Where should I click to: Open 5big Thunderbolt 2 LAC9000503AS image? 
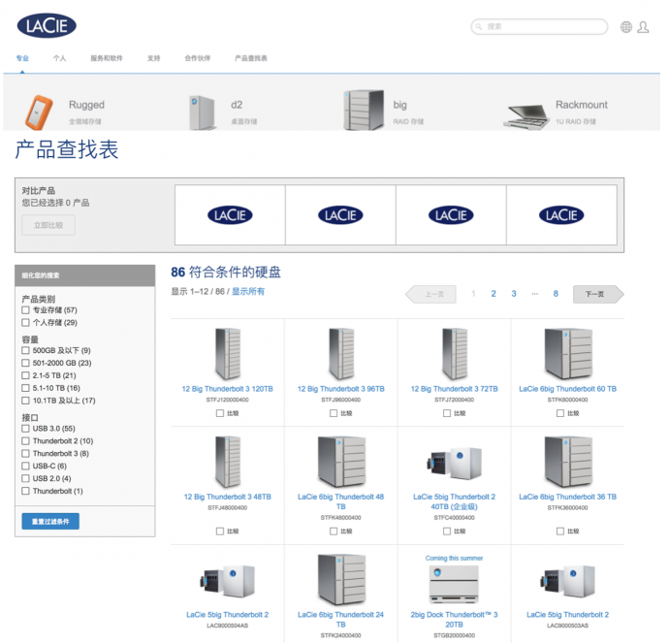pos(568,581)
